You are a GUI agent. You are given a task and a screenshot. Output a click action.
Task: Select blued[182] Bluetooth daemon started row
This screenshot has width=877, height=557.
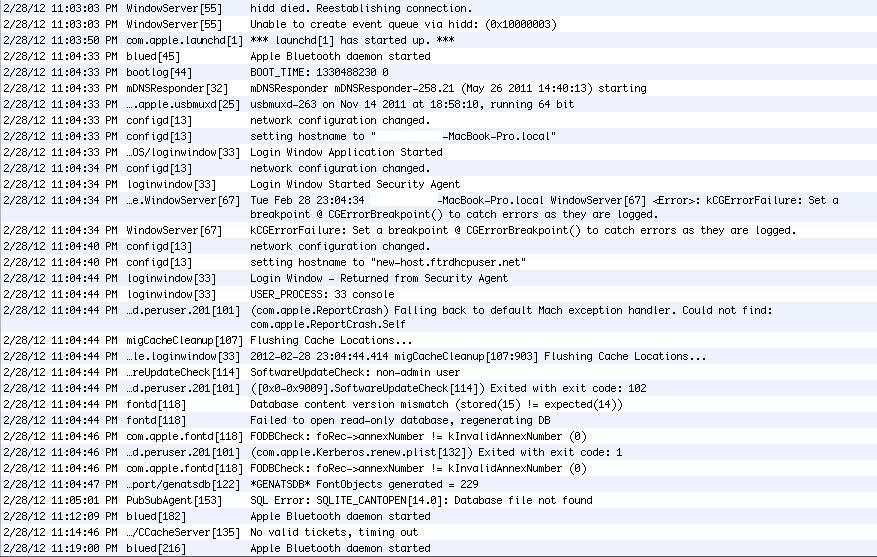[438, 516]
